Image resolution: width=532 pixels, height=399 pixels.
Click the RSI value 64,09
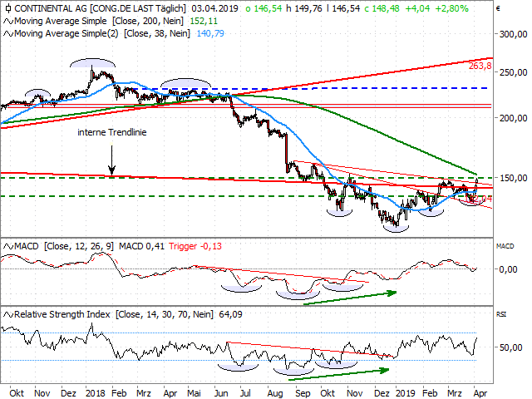(x=231, y=314)
